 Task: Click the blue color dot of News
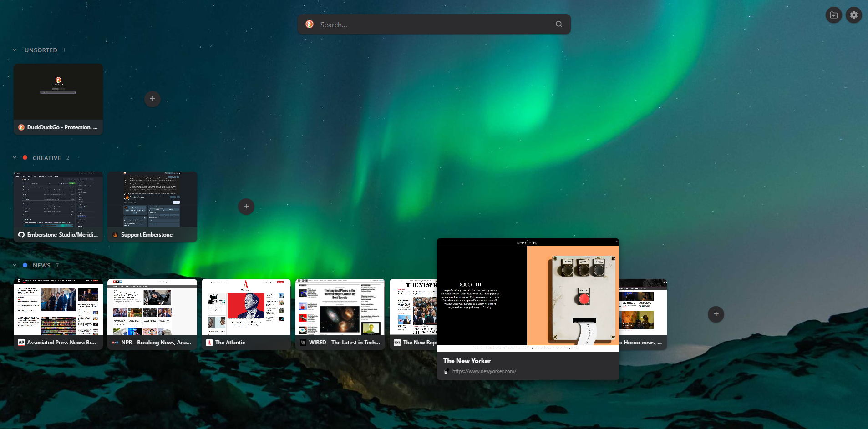point(25,265)
